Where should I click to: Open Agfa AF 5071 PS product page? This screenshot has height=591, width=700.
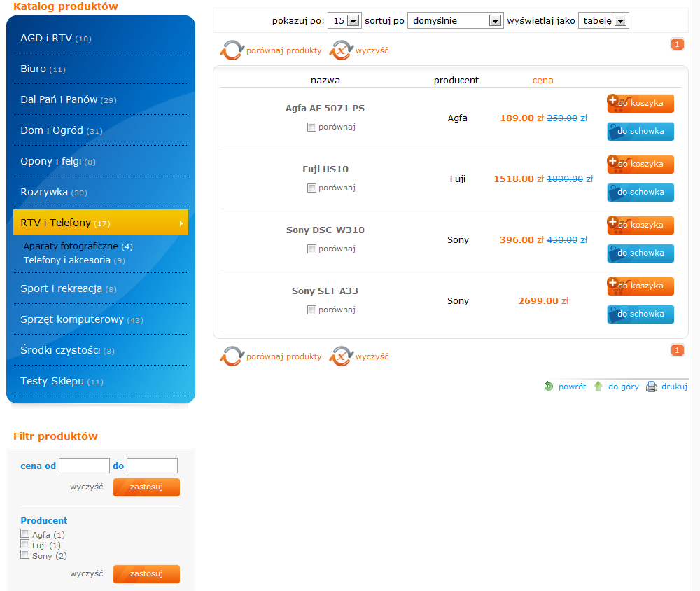click(325, 108)
